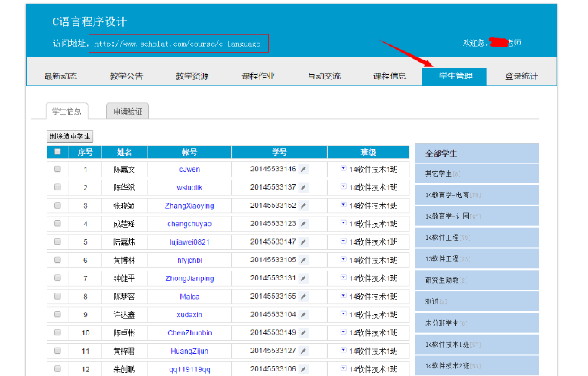Go to 登录统计 navigation tab
588x376 pixels.
(x=521, y=76)
